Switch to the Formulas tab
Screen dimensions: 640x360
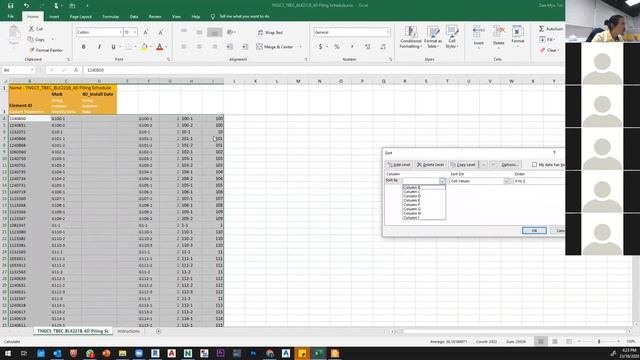pos(111,17)
